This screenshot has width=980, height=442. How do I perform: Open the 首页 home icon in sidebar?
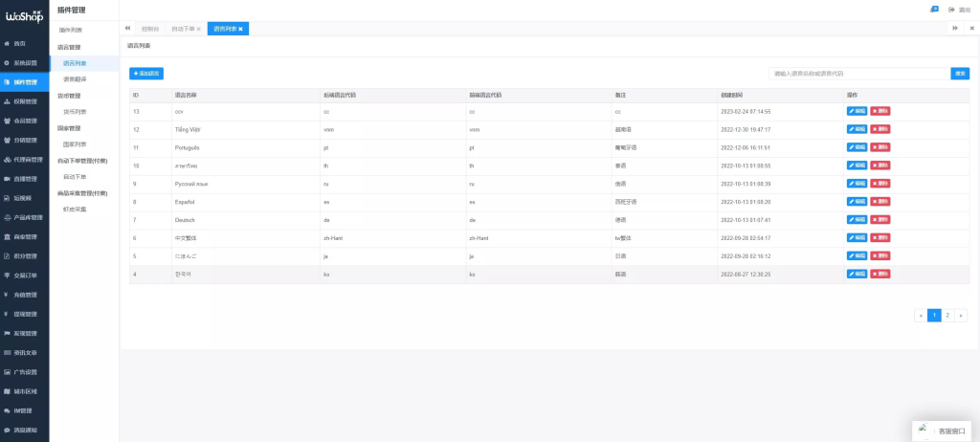[x=7, y=44]
